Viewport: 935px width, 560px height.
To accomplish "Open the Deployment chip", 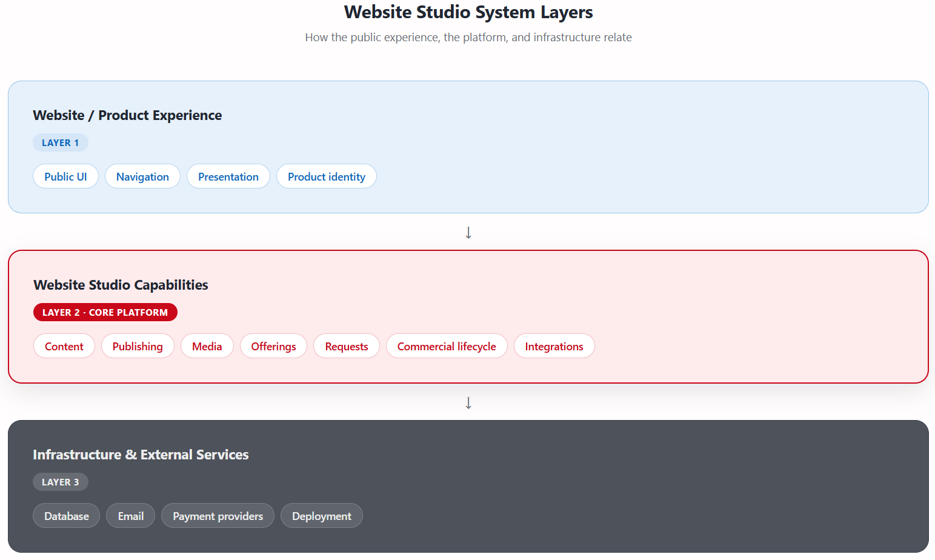I will coord(322,516).
